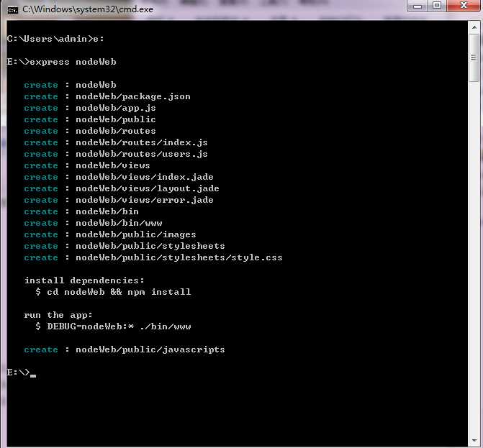Click the line C:\Users\admin>e:
The image size is (483, 448).
pyautogui.click(x=55, y=39)
